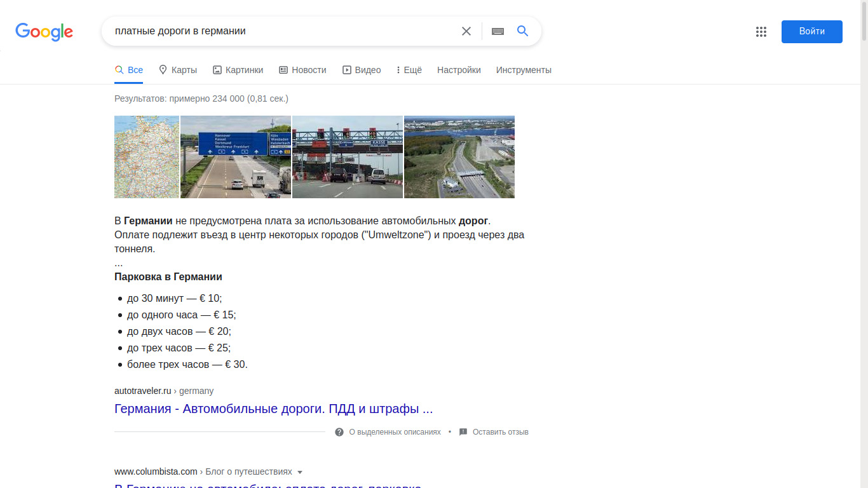The height and width of the screenshot is (488, 868).
Task: Open the Видео results tab
Action: (362, 70)
